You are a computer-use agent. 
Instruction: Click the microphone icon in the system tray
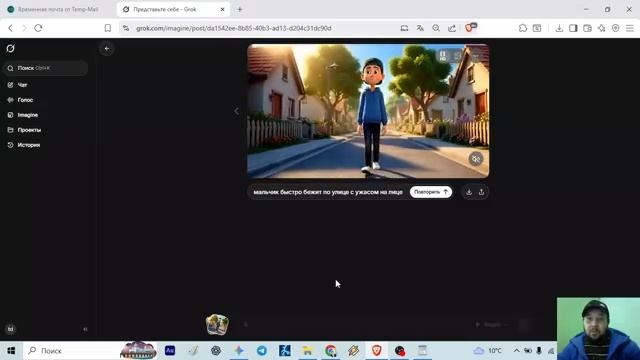(x=539, y=351)
